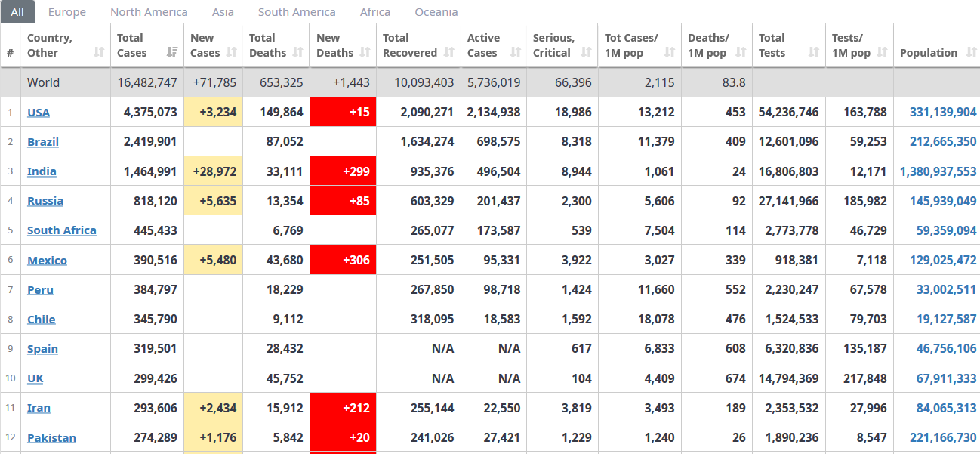
Task: Open the Pakistan country link
Action: [x=51, y=438]
